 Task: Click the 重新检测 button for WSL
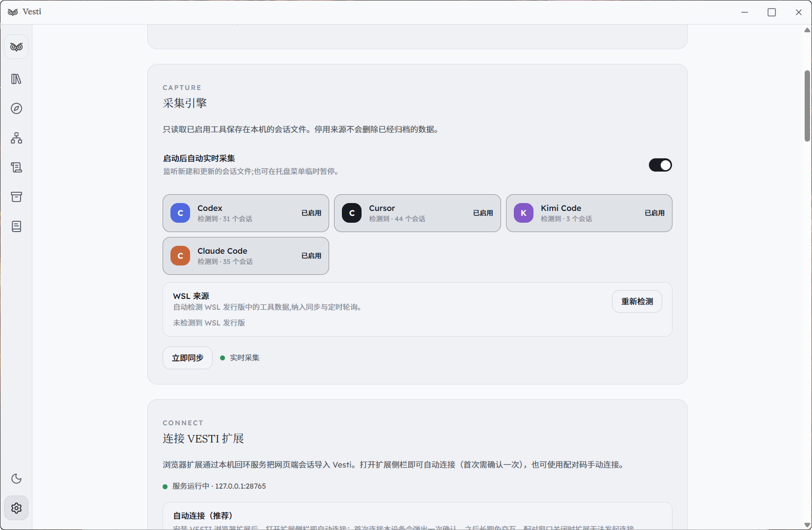pyautogui.click(x=637, y=301)
